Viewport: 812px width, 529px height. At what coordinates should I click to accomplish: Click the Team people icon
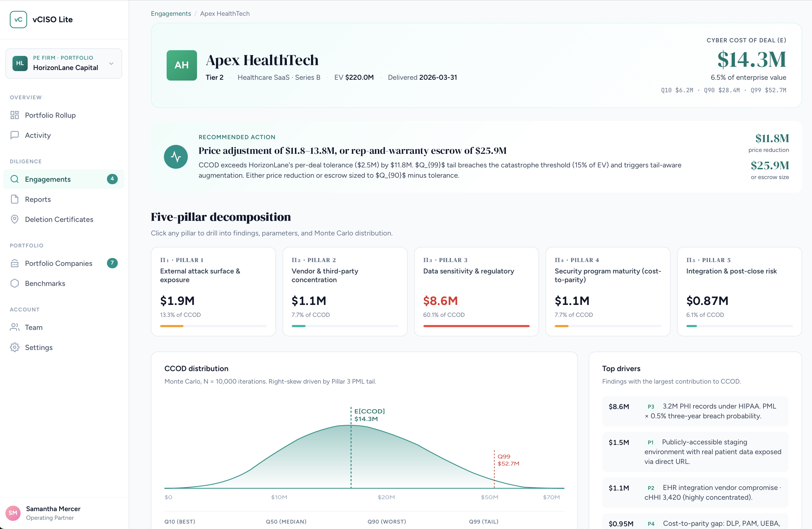(15, 327)
